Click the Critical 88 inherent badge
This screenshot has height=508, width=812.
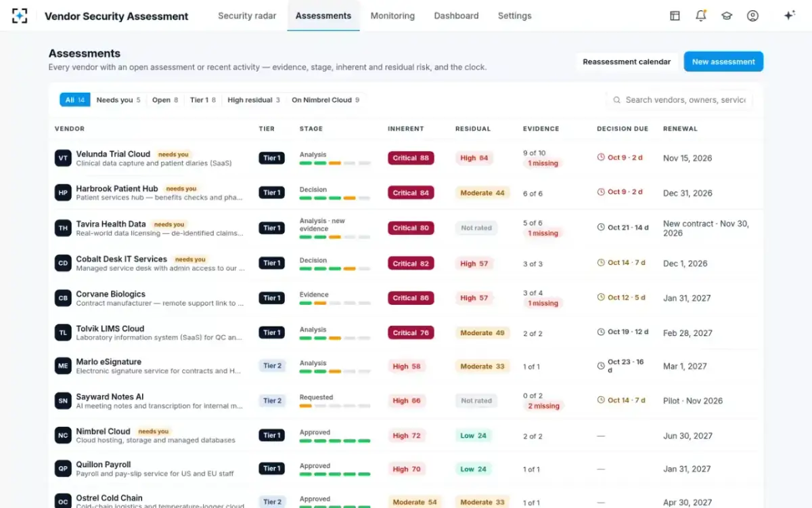[x=411, y=158]
